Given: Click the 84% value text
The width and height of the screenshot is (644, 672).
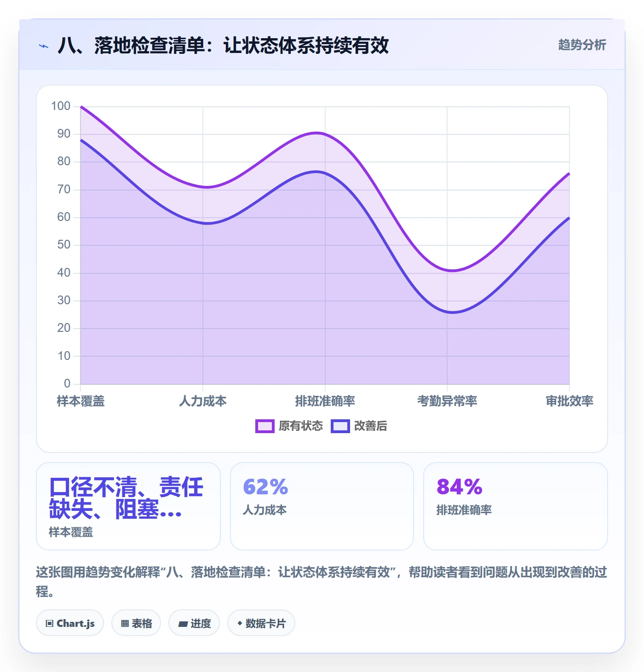Looking at the screenshot, I should (x=460, y=487).
